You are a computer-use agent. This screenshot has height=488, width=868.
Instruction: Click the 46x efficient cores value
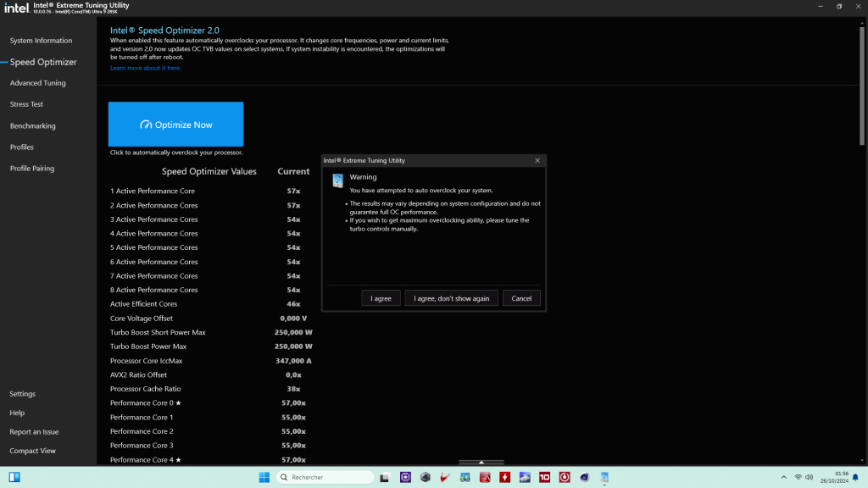tap(293, 304)
